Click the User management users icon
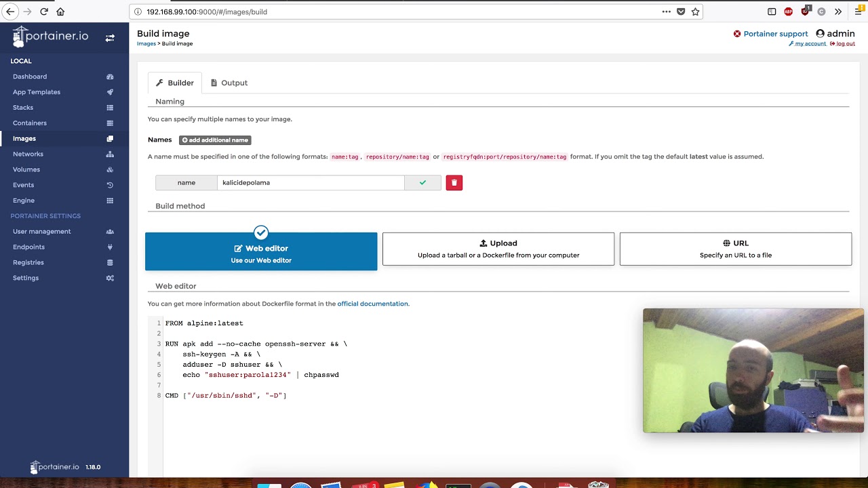This screenshot has width=868, height=488. pyautogui.click(x=110, y=232)
